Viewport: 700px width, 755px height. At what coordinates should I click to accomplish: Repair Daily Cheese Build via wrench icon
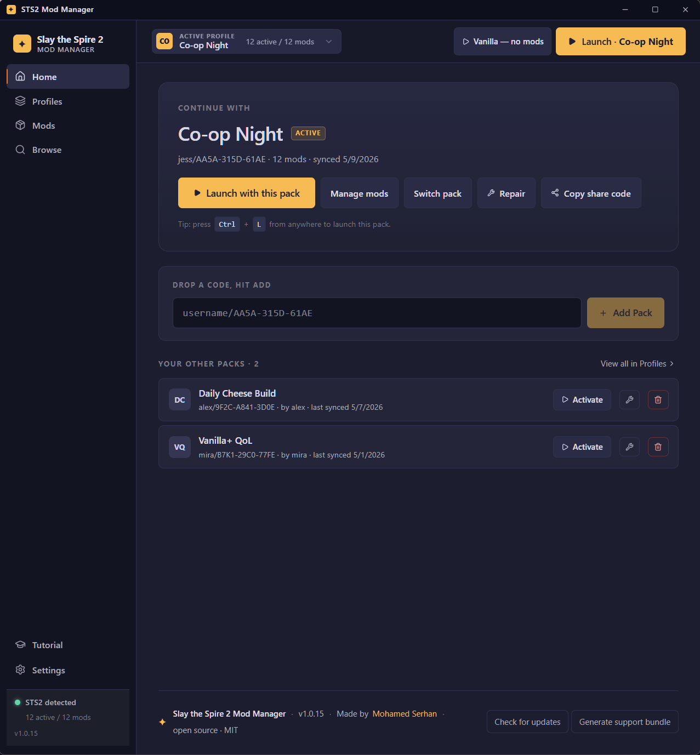tap(629, 400)
